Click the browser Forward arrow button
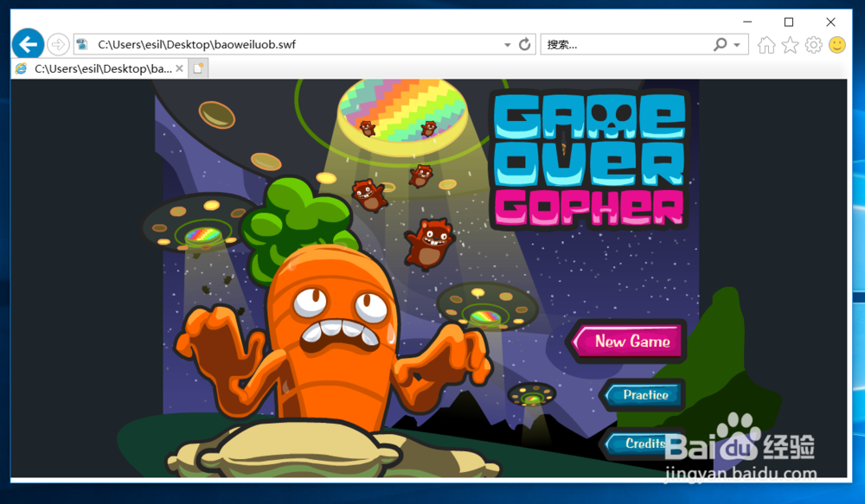865x504 pixels. (x=58, y=45)
